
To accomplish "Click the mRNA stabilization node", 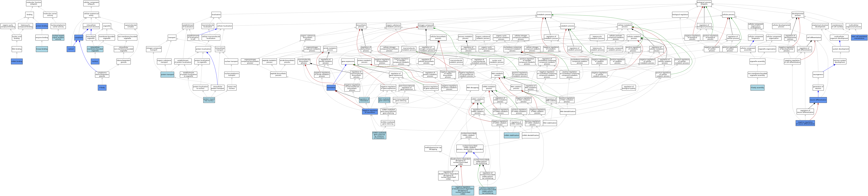I will point(511,136).
